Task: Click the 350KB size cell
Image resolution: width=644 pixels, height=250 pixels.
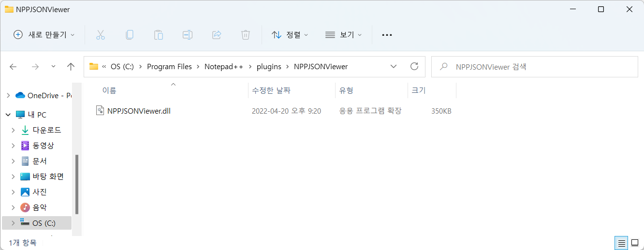Action: (x=441, y=111)
